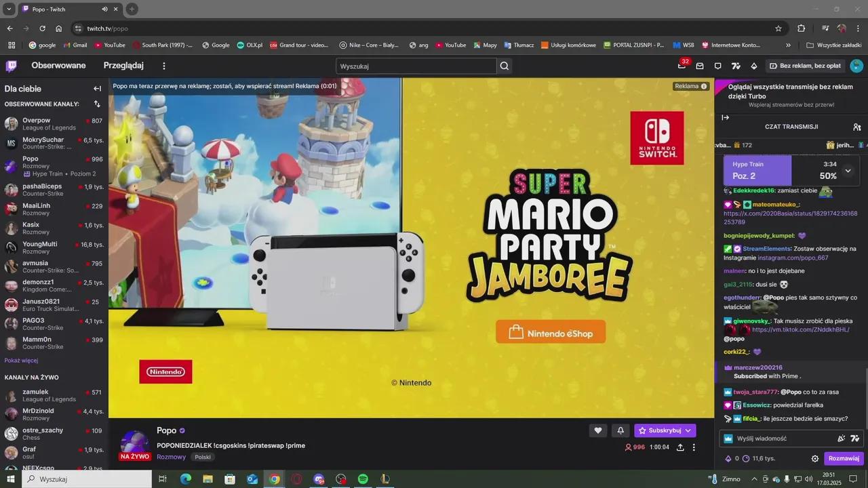The height and width of the screenshot is (488, 868).
Task: Click the Popo streamer avatar below the video
Action: tap(134, 444)
